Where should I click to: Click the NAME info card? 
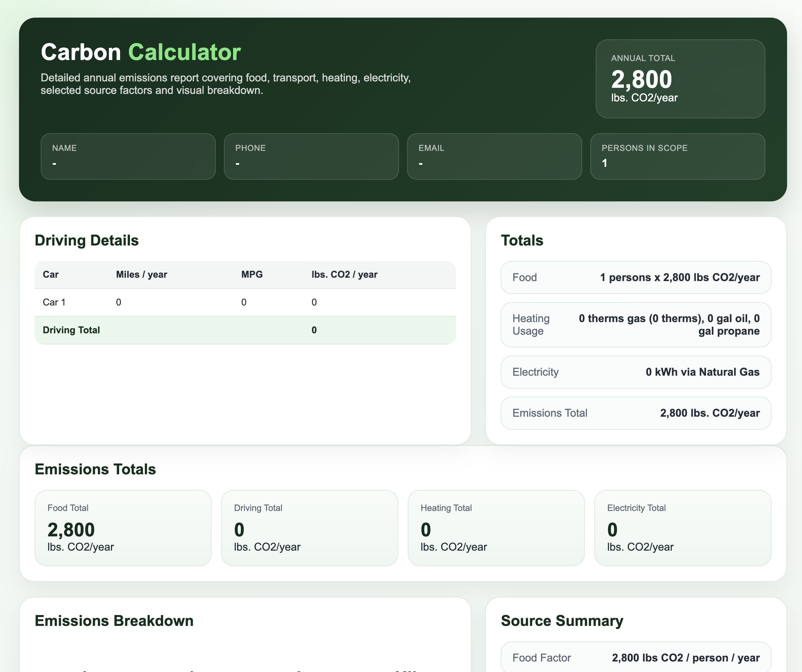click(128, 156)
